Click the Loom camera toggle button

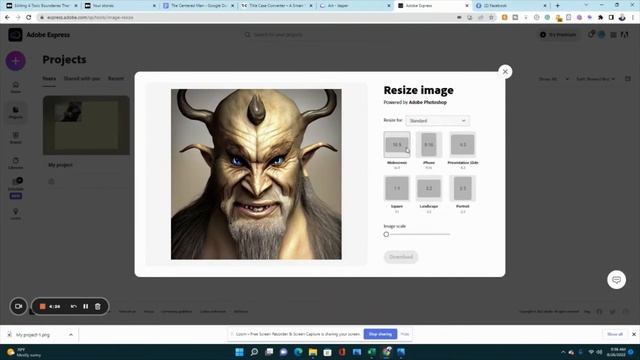pos(18,306)
